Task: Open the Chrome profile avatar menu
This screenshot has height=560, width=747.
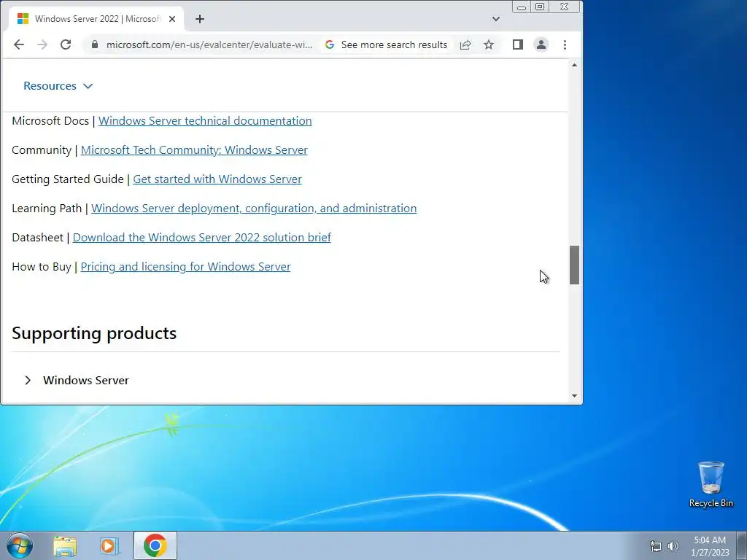Action: point(541,44)
